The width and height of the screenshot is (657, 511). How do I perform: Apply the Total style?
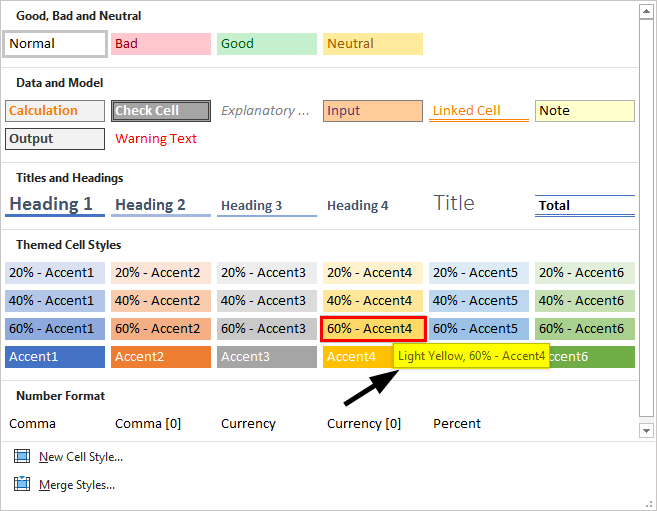(585, 205)
